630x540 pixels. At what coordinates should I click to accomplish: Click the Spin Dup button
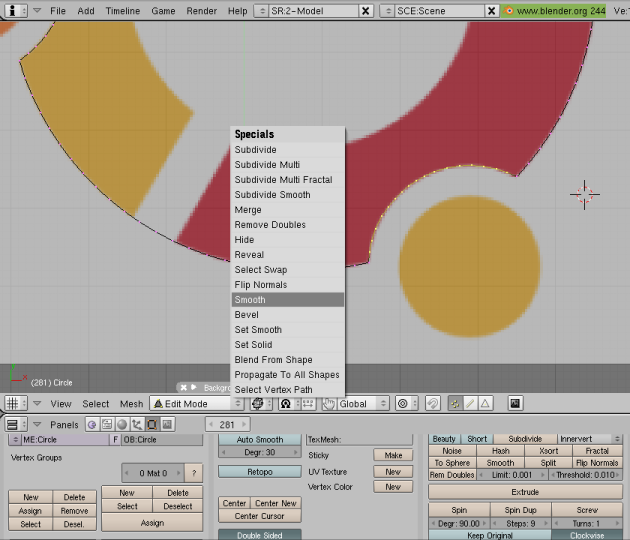[x=521, y=510]
